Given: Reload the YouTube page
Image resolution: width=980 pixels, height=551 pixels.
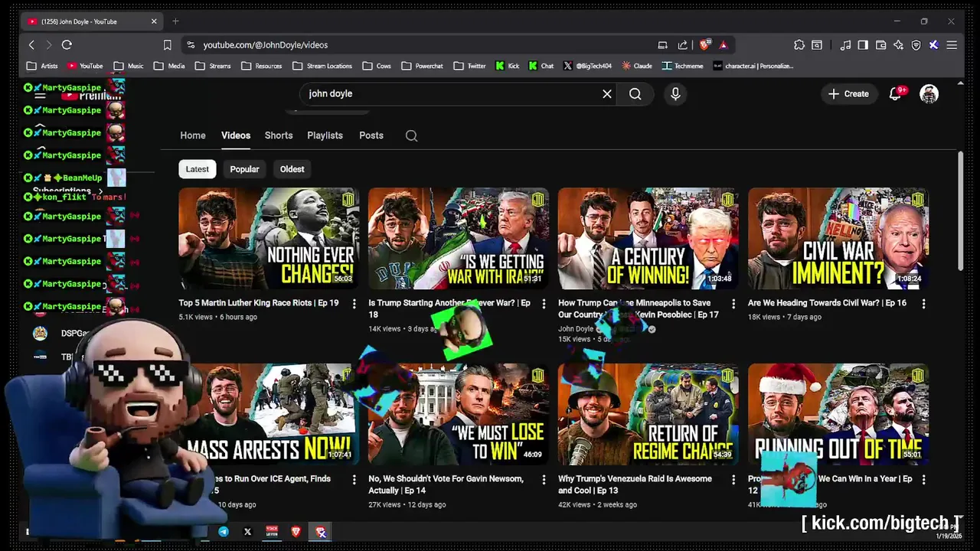Looking at the screenshot, I should [x=67, y=45].
